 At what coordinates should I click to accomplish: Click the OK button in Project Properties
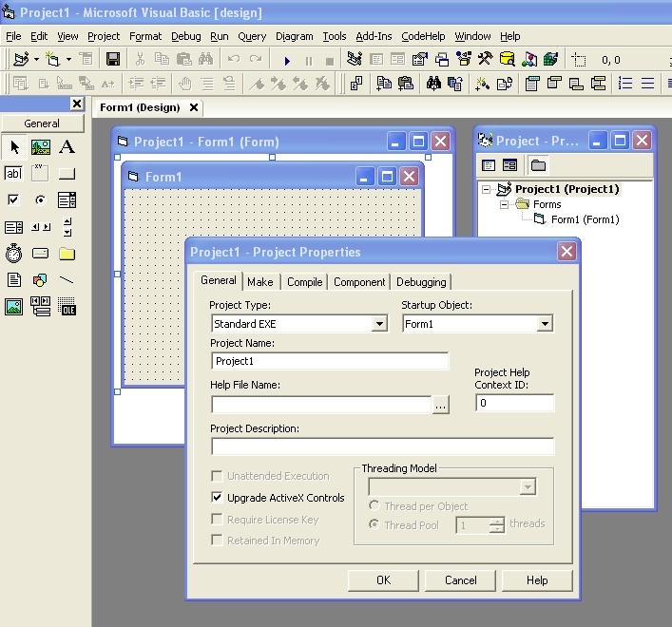point(383,580)
